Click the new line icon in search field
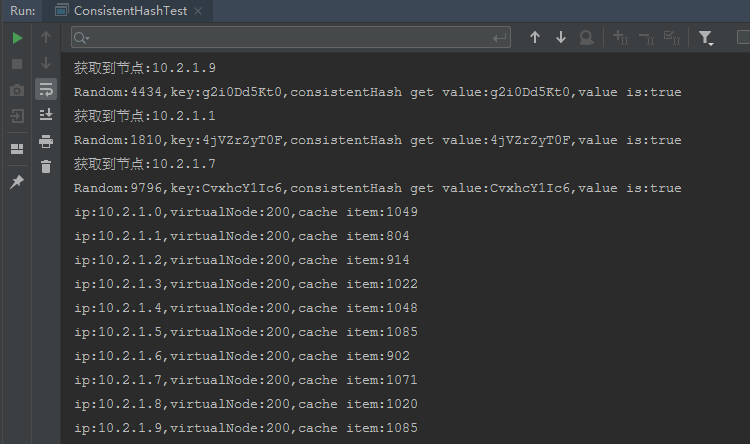The image size is (750, 444). 500,38
